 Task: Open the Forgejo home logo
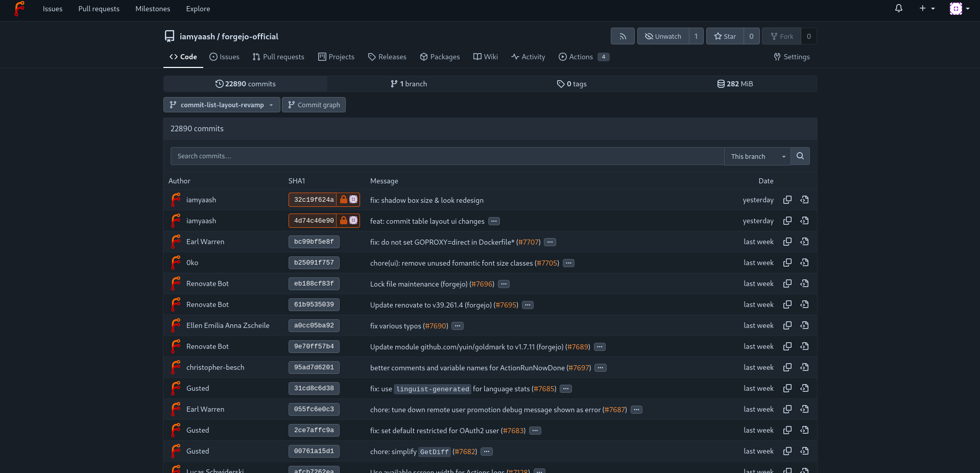pos(19,9)
